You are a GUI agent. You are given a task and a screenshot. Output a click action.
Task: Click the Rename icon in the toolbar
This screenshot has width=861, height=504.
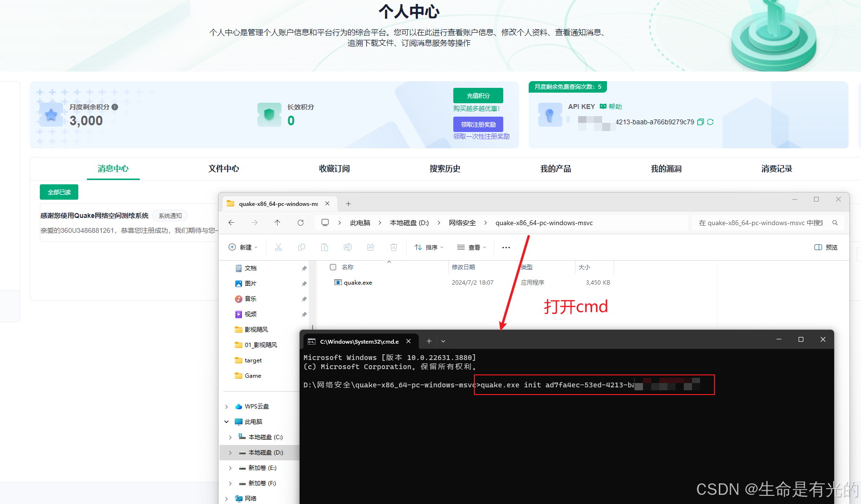click(348, 247)
